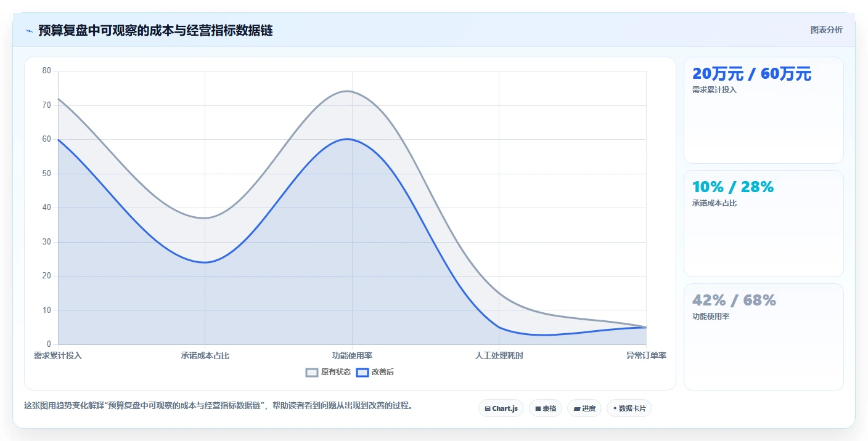Click the 需求累计投入 x-axis label
This screenshot has height=441, width=868.
58,356
